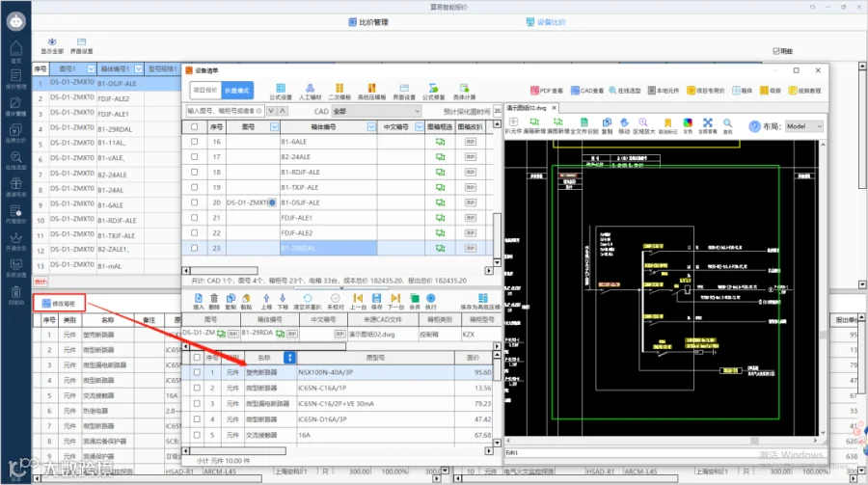Tick checkbox for row 17 B2-24ALE
The image size is (868, 485).
tap(194, 156)
